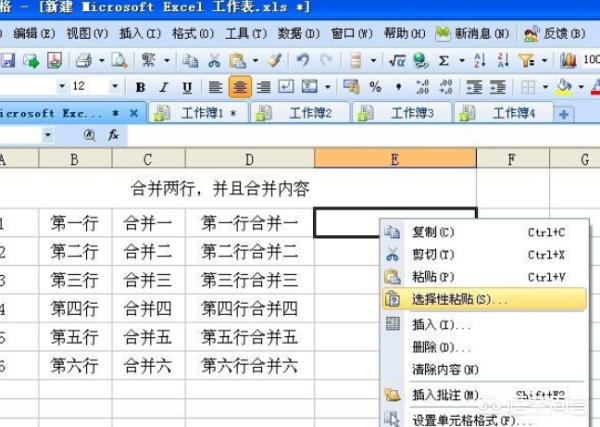600x427 pixels.
Task: Click 反馈(B) feedback button
Action: pos(555,34)
